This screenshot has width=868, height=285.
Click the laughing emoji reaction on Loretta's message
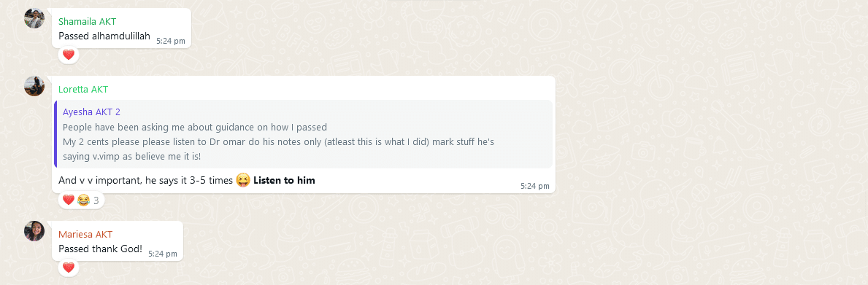point(83,200)
